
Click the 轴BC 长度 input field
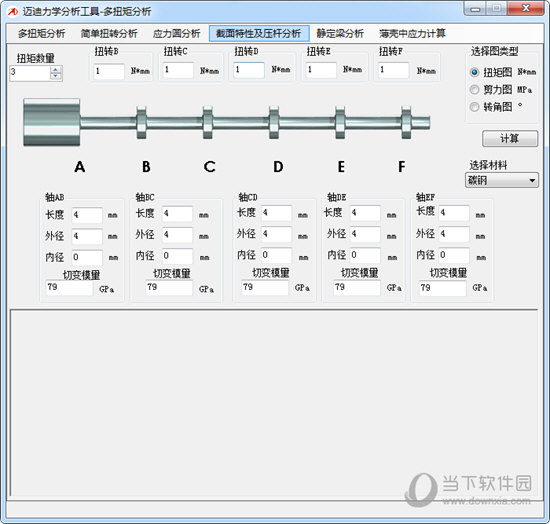click(x=177, y=214)
